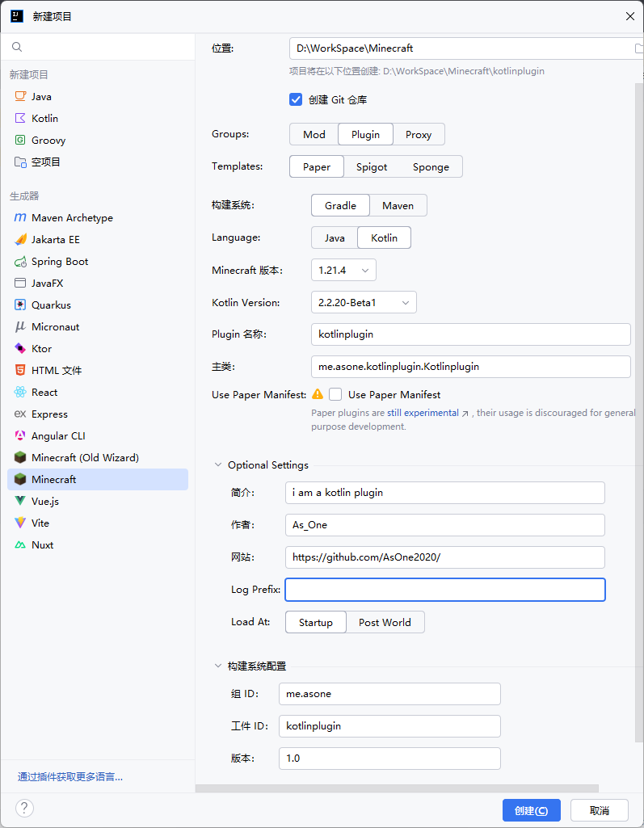Image resolution: width=644 pixels, height=828 pixels.
Task: Click the description field 'i am a kotlin plugin'
Action: pyautogui.click(x=445, y=493)
